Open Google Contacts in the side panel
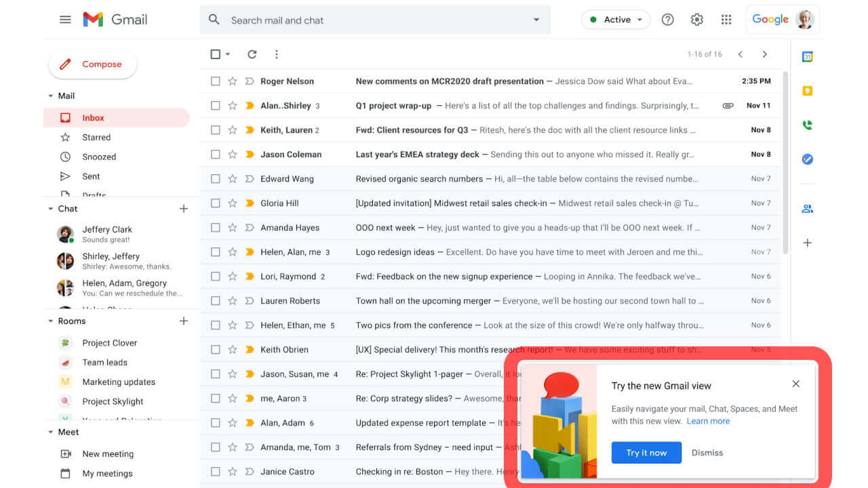The width and height of the screenshot is (868, 488). click(x=807, y=208)
